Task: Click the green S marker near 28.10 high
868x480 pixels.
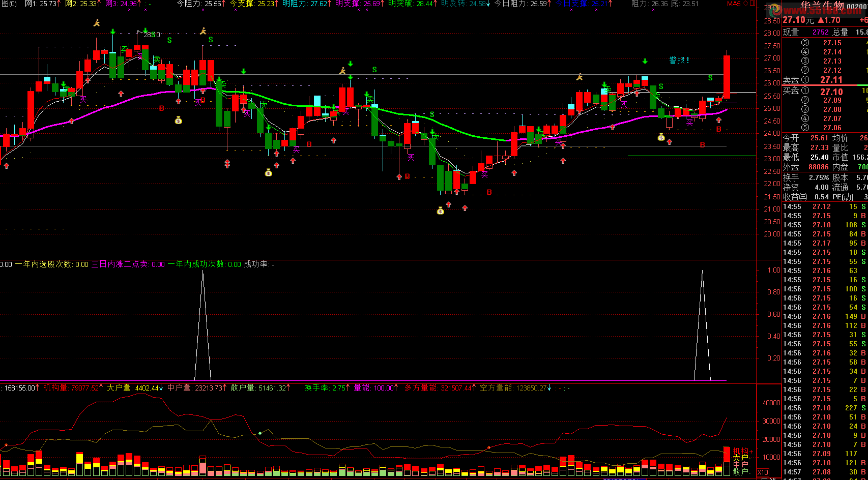Action: (x=169, y=40)
